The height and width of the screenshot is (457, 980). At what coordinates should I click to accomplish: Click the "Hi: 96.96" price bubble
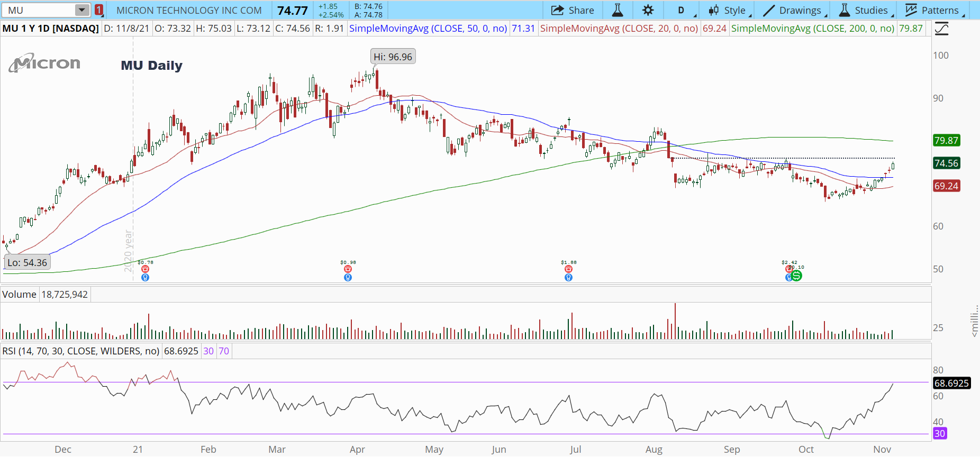[x=393, y=57]
